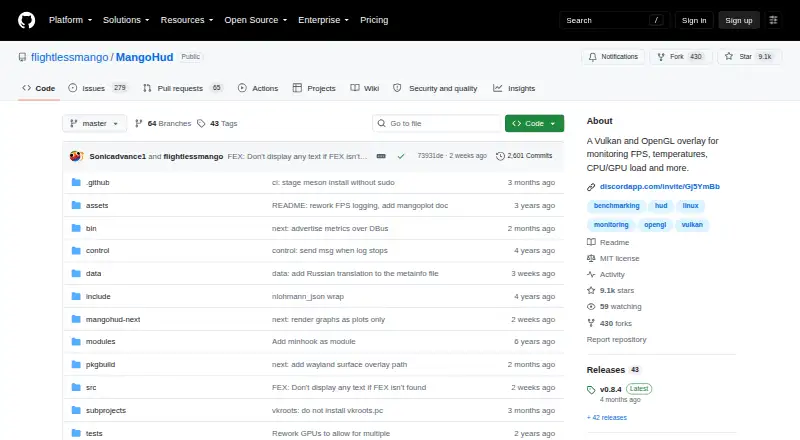
Task: Click the tags icon next to 43 Tags
Action: coord(201,124)
